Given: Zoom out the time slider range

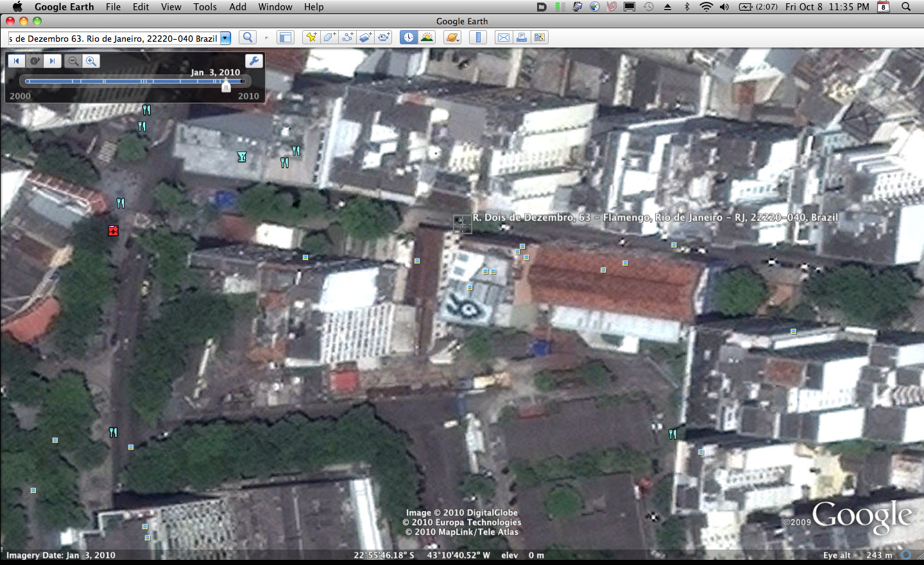Looking at the screenshot, I should point(73,61).
